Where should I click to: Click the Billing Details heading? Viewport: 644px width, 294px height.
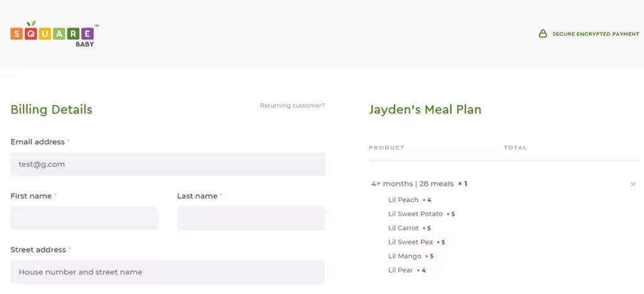[52, 109]
